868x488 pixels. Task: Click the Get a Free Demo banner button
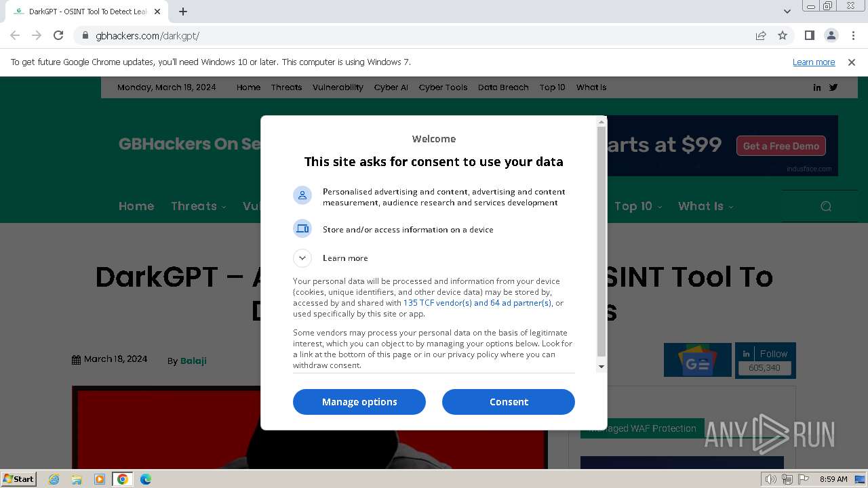tap(781, 146)
